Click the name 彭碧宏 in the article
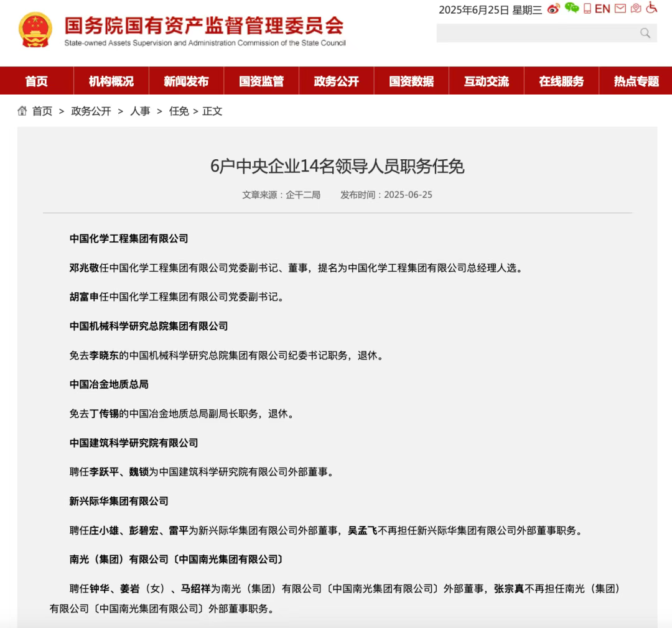672x628 pixels. [x=144, y=530]
